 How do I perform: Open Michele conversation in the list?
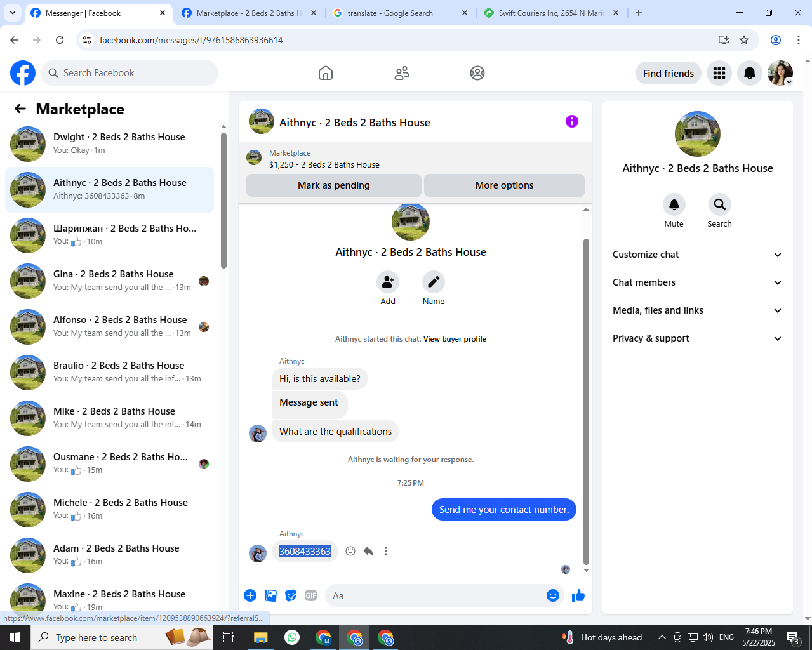(x=109, y=510)
